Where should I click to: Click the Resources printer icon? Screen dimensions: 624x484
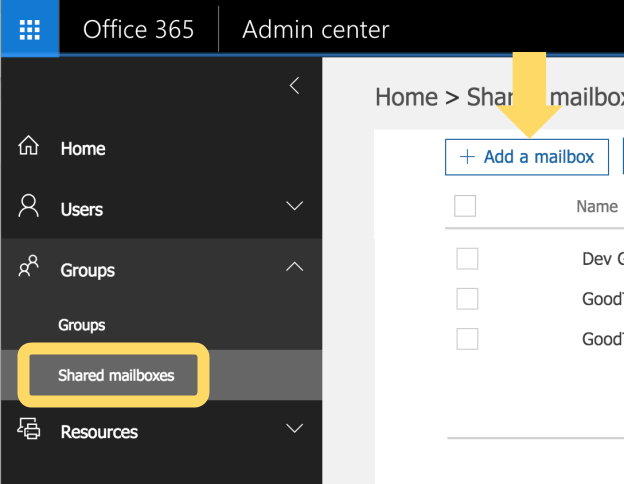coord(29,430)
